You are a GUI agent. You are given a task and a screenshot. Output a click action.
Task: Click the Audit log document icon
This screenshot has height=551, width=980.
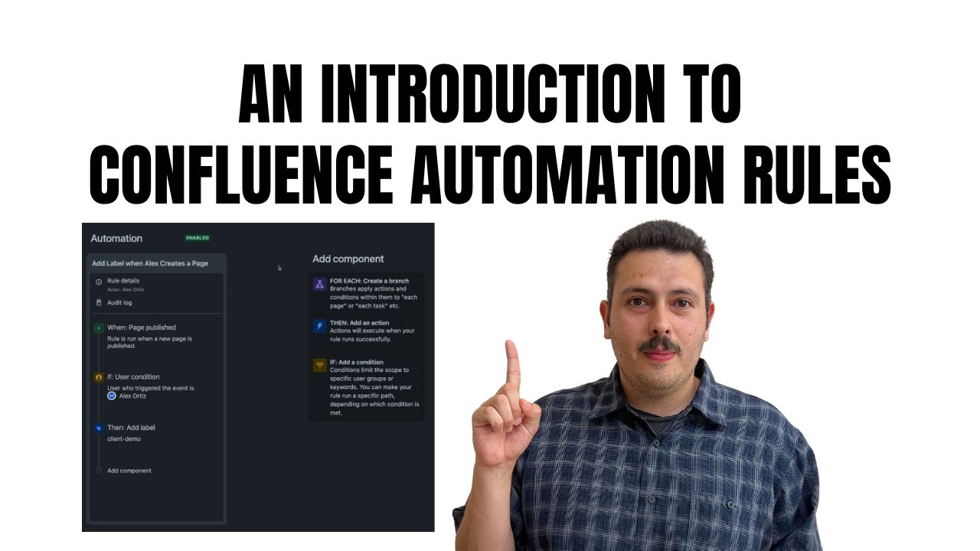[x=99, y=302]
